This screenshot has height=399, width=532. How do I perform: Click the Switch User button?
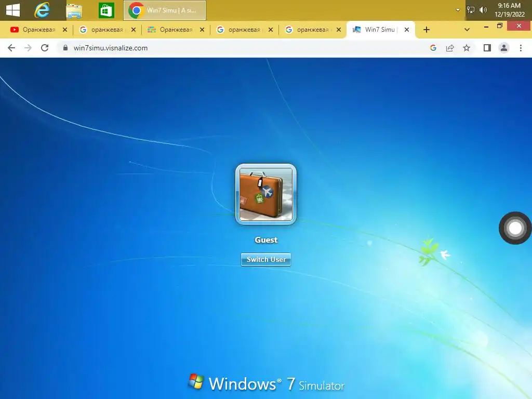coord(266,260)
